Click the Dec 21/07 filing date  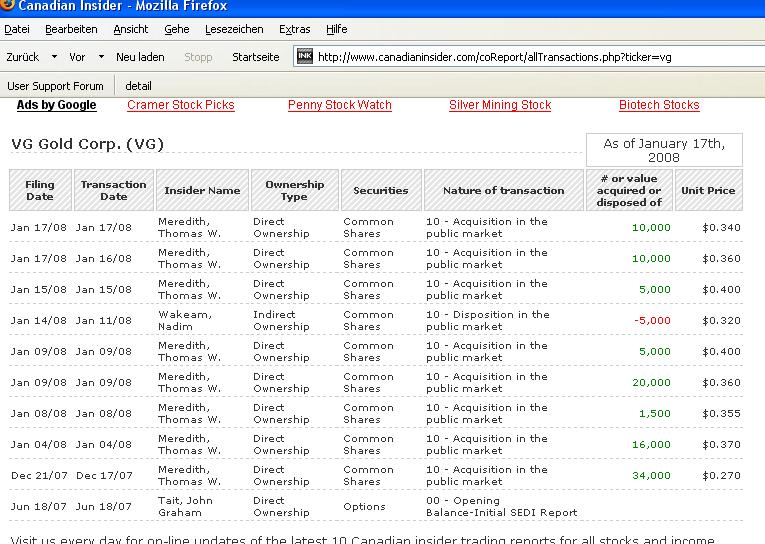click(40, 475)
